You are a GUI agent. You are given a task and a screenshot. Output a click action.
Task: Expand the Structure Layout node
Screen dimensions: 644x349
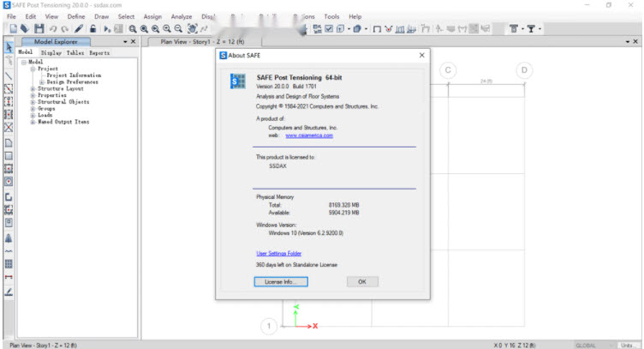pos(33,89)
